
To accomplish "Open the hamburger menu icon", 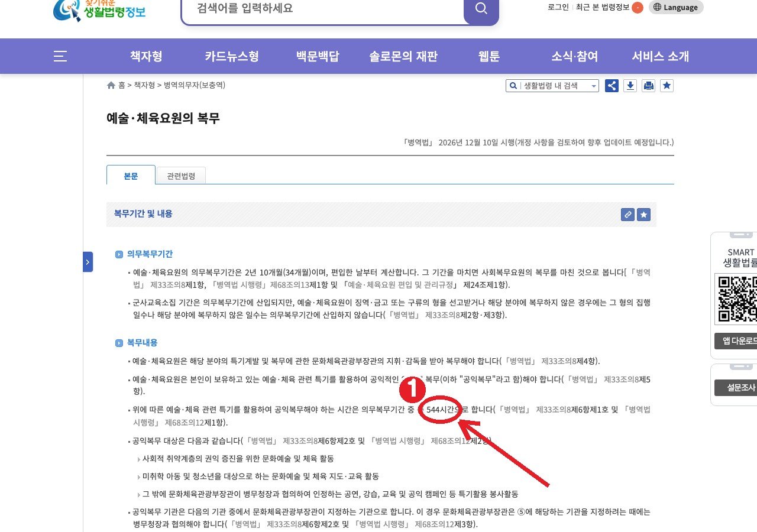I will [x=60, y=56].
